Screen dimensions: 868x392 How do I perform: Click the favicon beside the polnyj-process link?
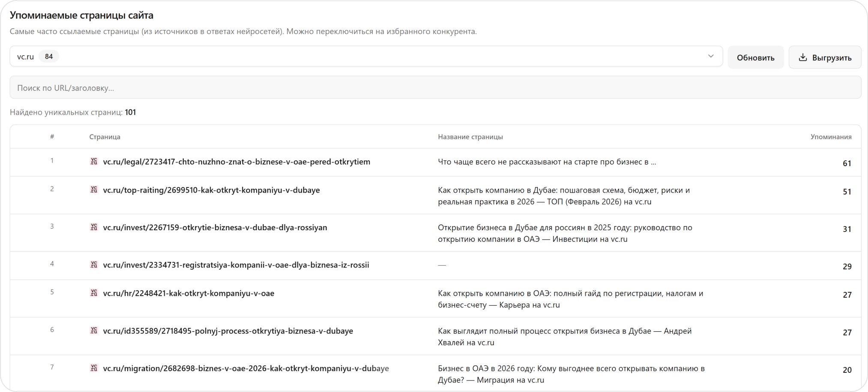[x=94, y=330]
